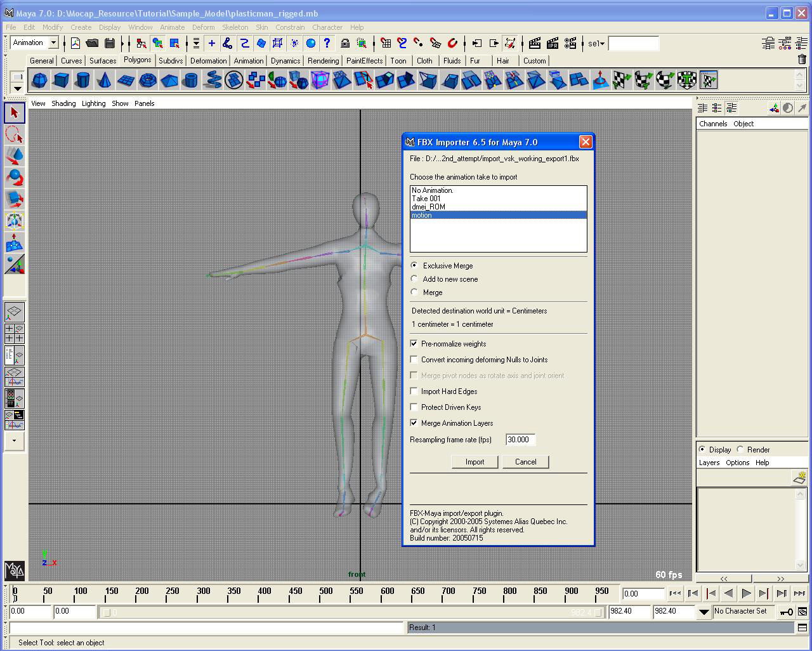This screenshot has width=812, height=651.
Task: Expand the panel layout options arrow in toolbox
Action: [15, 440]
